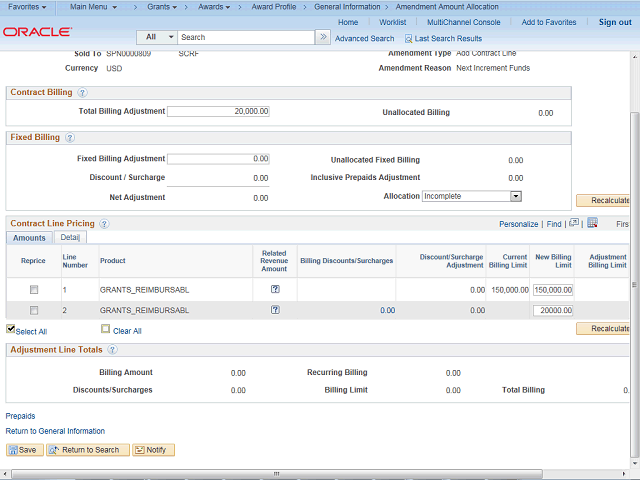
Task: Expand the Favorites menu
Action: click(27, 7)
